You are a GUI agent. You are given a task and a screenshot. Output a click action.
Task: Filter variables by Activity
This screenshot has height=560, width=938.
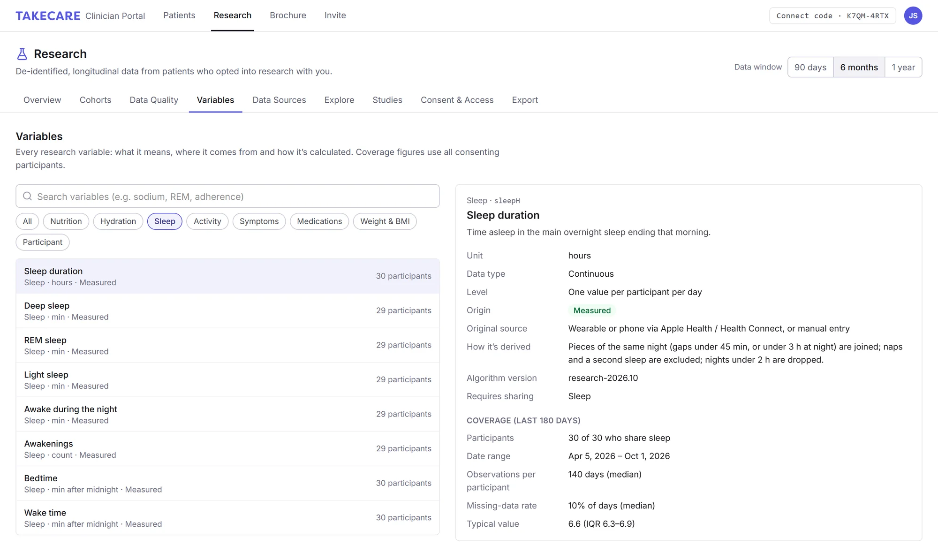tap(207, 221)
